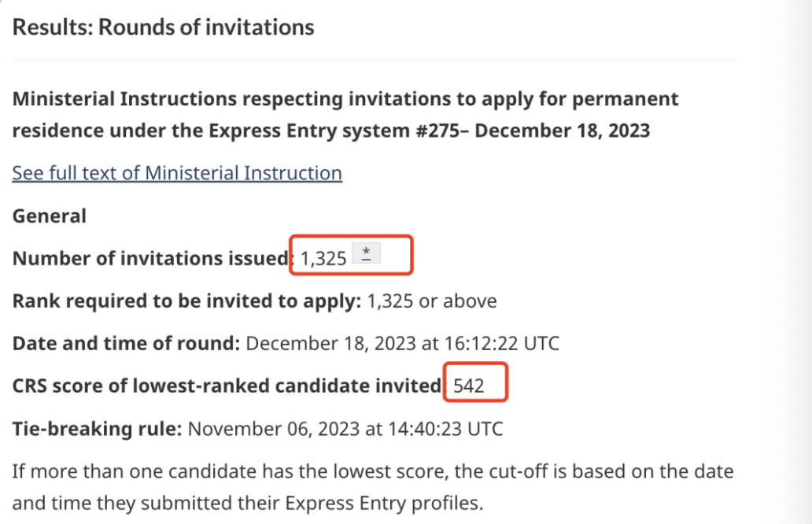Select the 1,325 invitations issued value
Viewport: 812px width, 524px height.
coord(323,258)
